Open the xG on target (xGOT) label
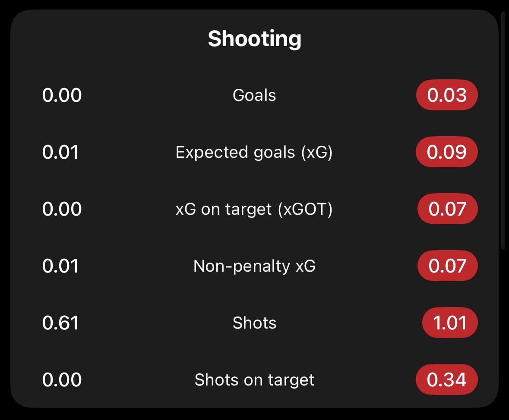509x420 pixels. point(254,209)
